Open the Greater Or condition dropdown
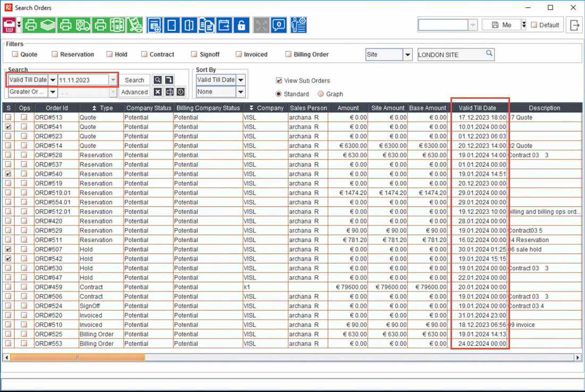Viewport: 585px width, 392px height. click(53, 92)
